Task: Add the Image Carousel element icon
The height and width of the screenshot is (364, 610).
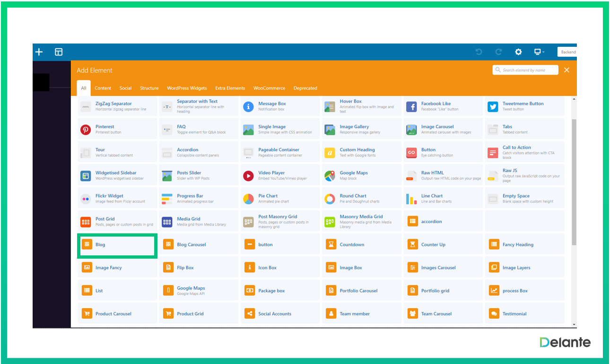Action: 411,130
